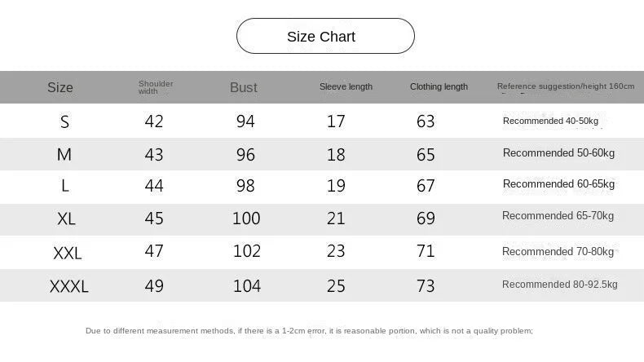Click the Bust column header
Image resolution: width=644 pixels, height=362 pixels.
click(244, 87)
